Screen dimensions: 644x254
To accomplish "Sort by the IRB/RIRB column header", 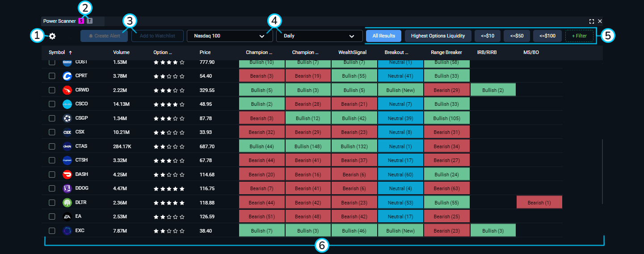I will pos(487,53).
